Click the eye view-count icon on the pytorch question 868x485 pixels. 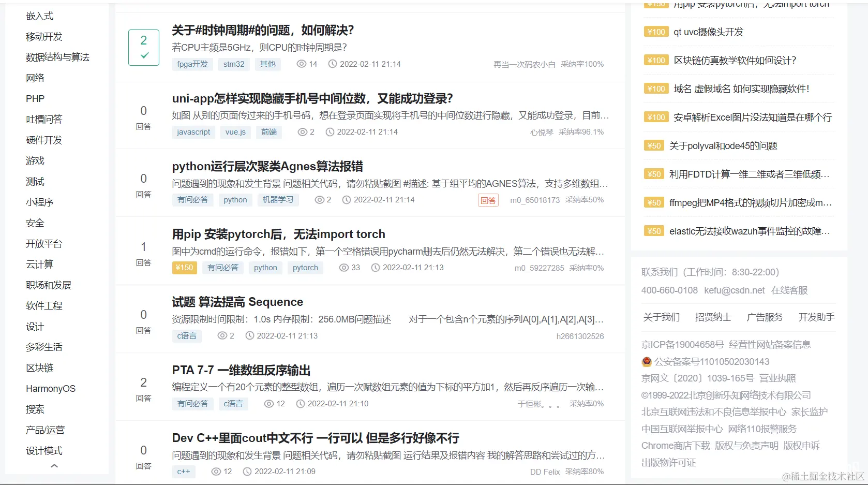click(343, 268)
